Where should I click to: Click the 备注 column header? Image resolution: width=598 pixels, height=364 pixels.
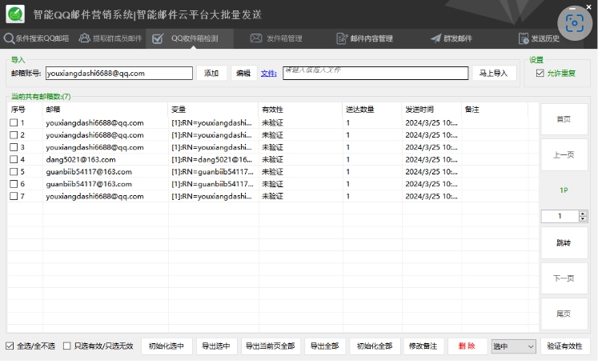point(495,110)
